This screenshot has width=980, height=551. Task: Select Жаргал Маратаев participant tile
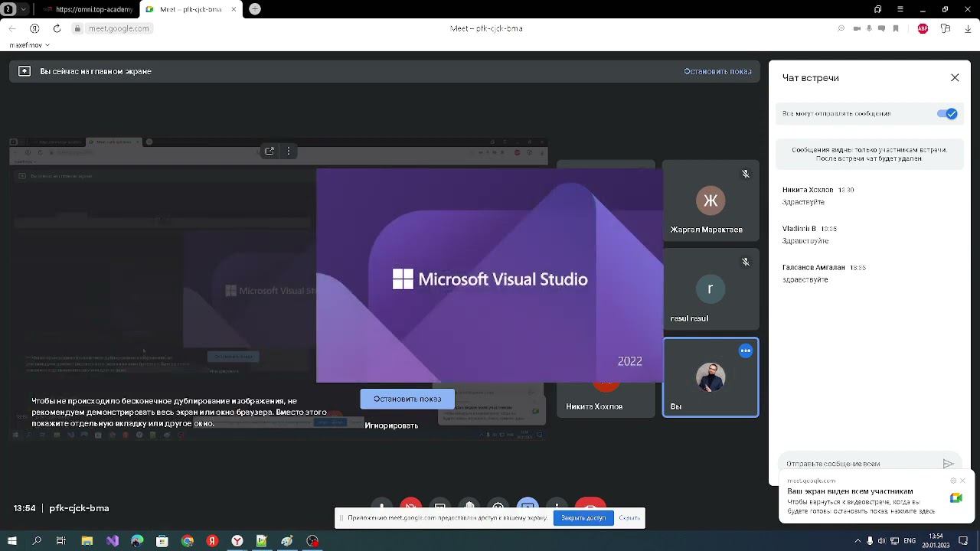(710, 201)
